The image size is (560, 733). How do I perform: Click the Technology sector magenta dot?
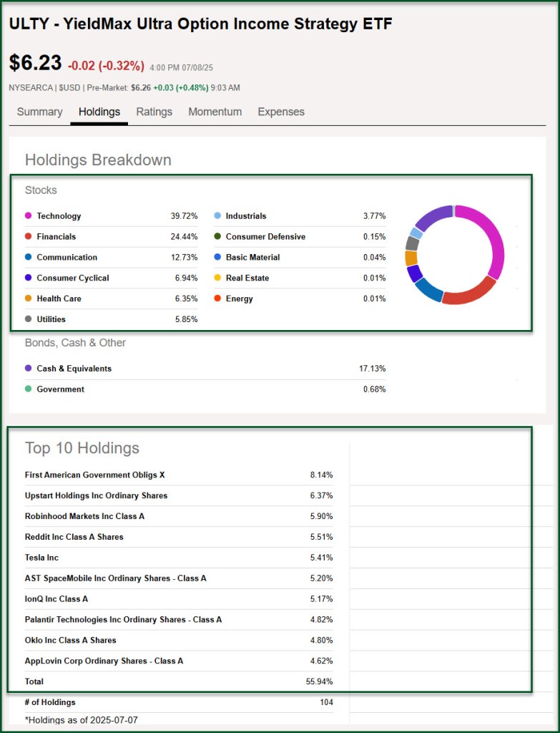click(x=29, y=215)
